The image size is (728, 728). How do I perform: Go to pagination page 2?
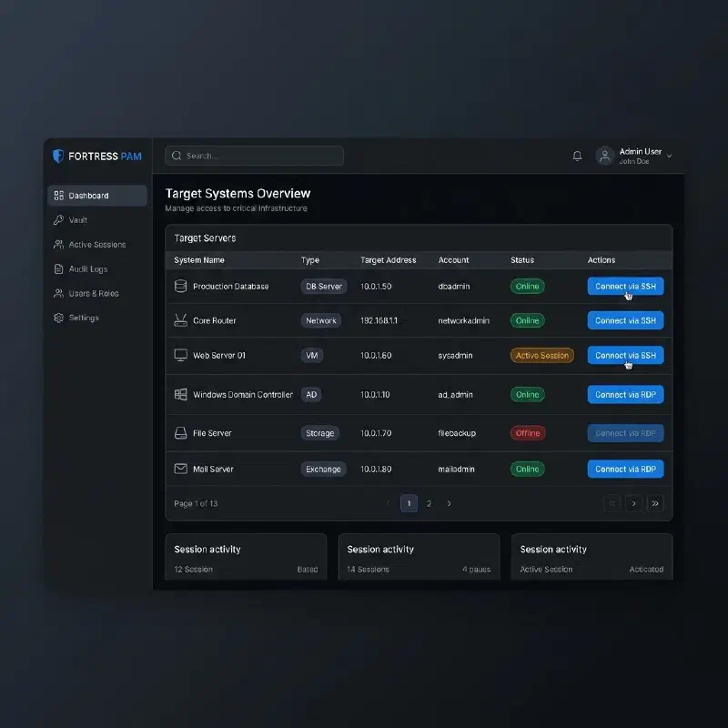(x=429, y=503)
